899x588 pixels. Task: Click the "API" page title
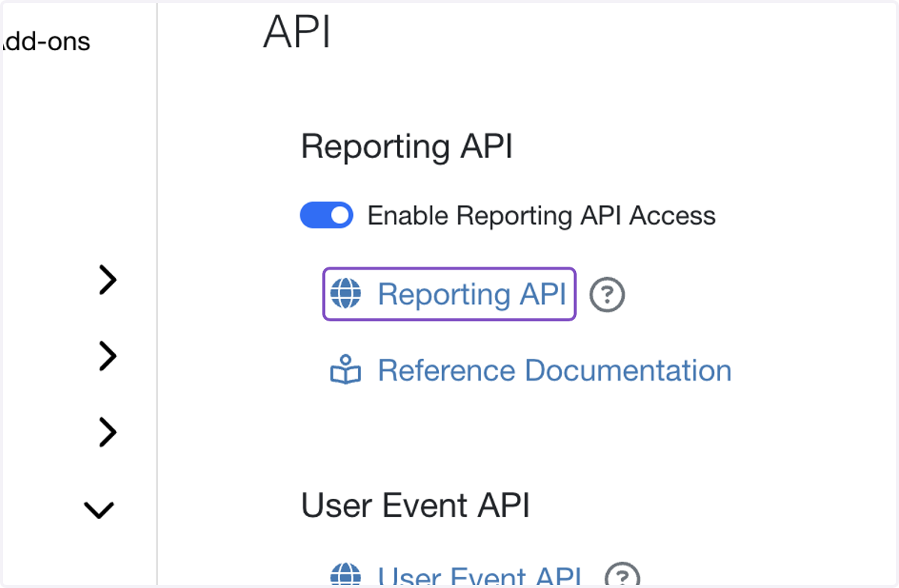click(x=297, y=32)
